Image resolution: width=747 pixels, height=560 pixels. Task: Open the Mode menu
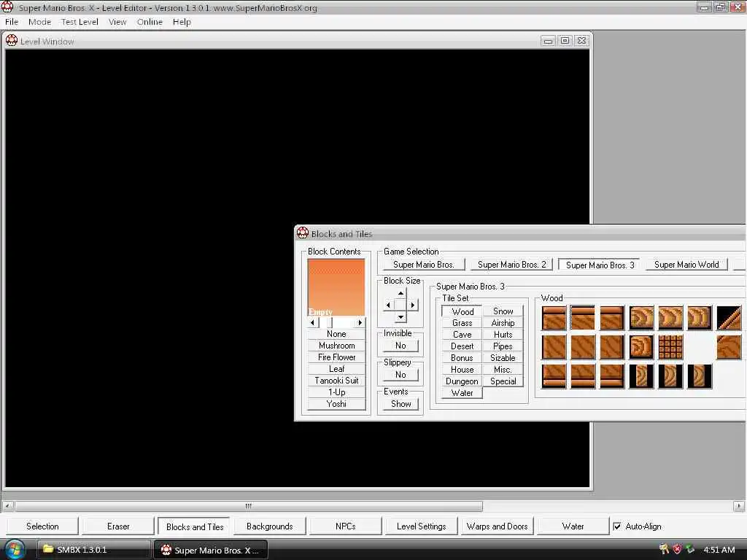tap(39, 22)
